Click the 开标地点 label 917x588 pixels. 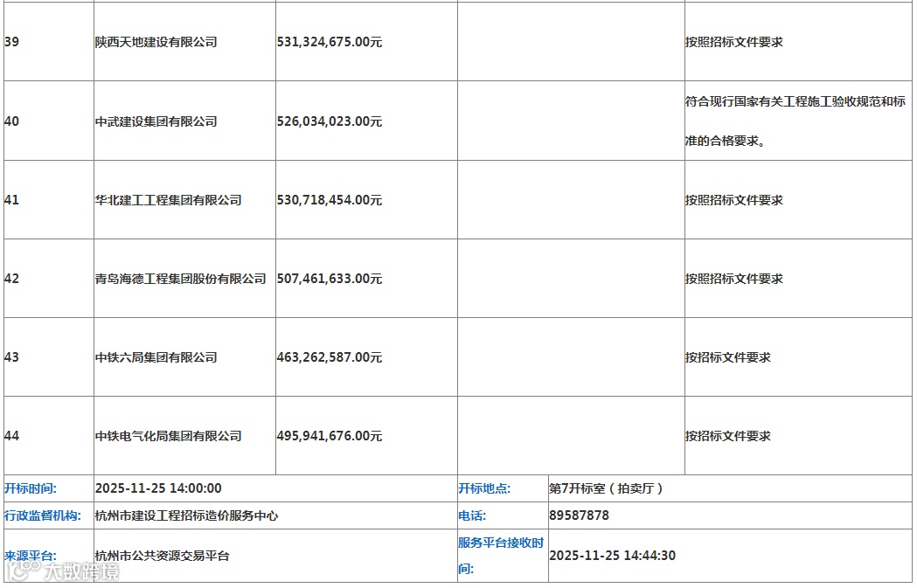pyautogui.click(x=484, y=488)
